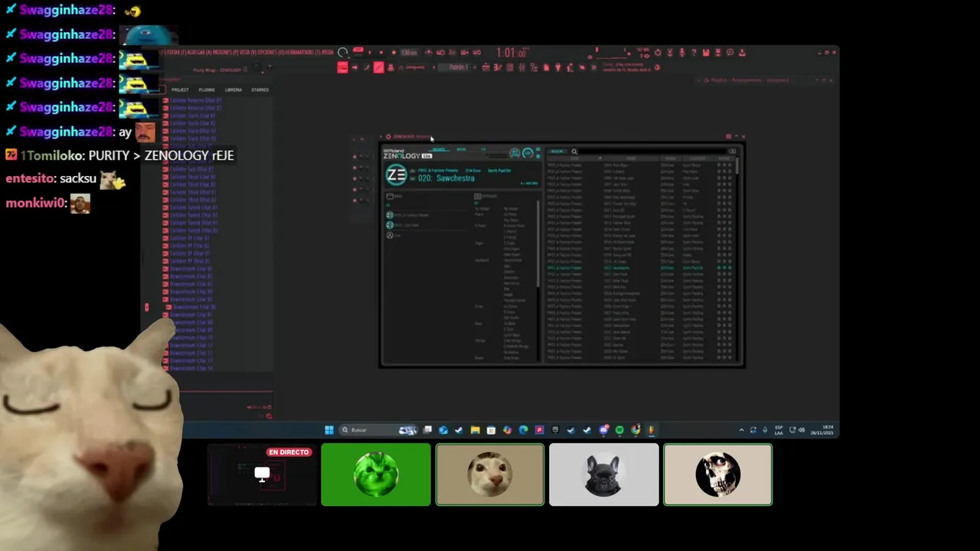Sort presets by Bank column header

tap(574, 158)
